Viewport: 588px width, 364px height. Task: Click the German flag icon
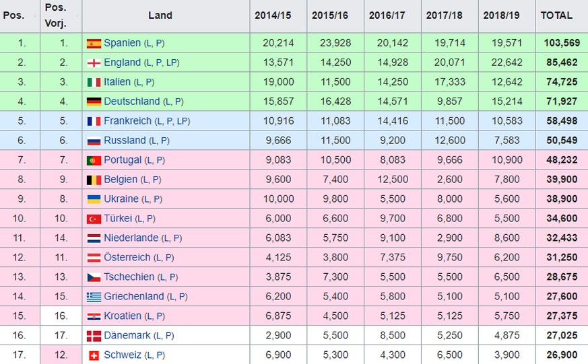click(94, 102)
